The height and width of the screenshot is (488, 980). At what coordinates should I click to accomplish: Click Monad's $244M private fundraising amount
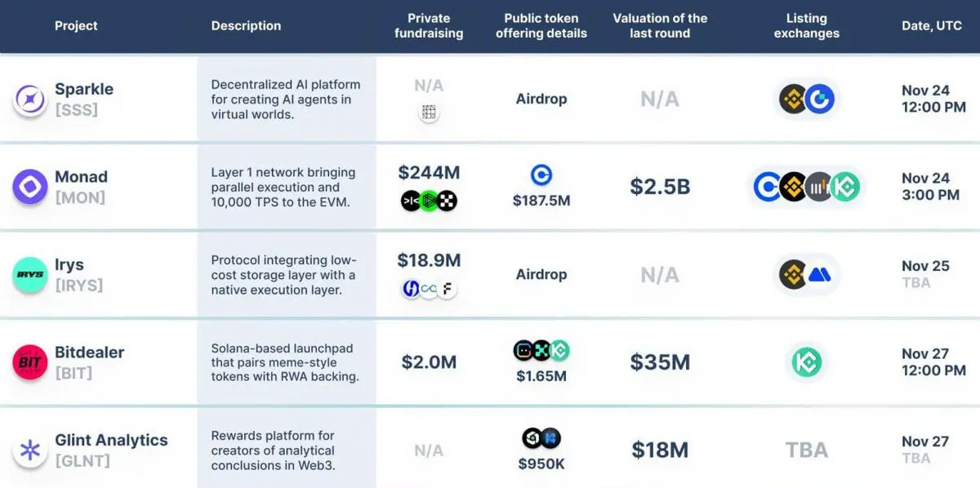(429, 172)
